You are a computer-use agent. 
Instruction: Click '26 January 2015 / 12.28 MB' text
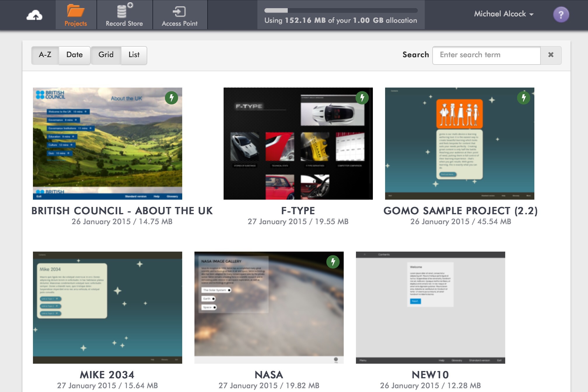[x=431, y=386]
